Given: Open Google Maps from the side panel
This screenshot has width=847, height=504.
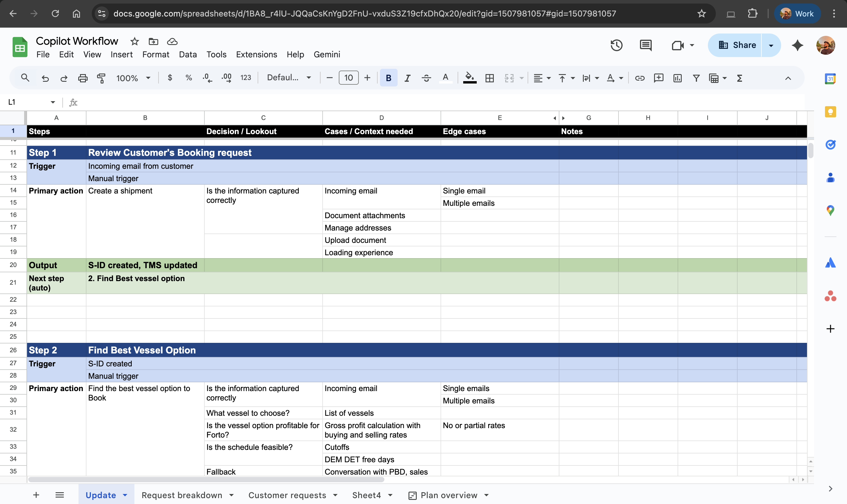Looking at the screenshot, I should click(831, 210).
